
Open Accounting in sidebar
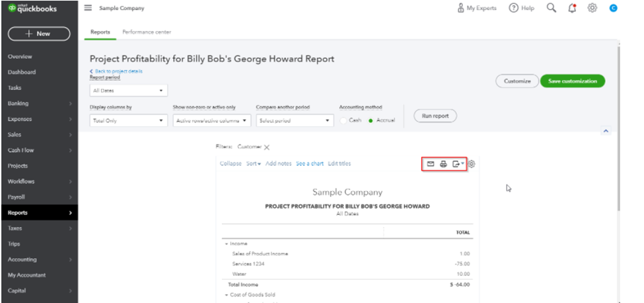pos(39,259)
